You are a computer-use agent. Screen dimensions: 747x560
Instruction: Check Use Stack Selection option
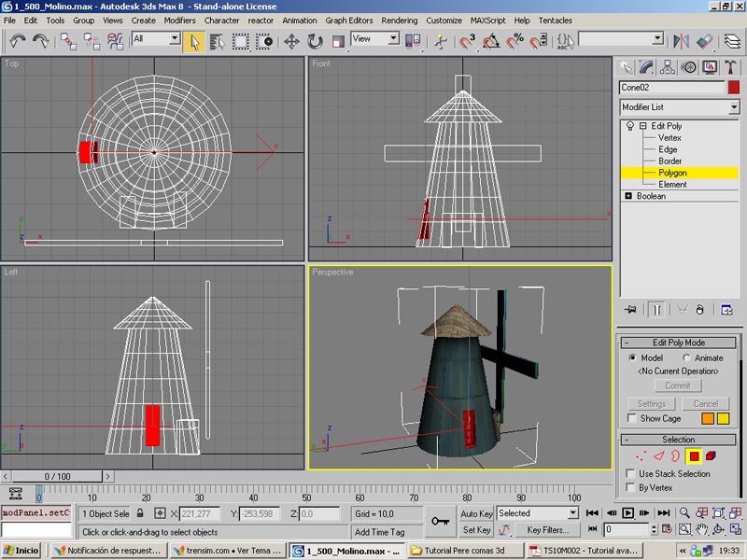coord(630,474)
